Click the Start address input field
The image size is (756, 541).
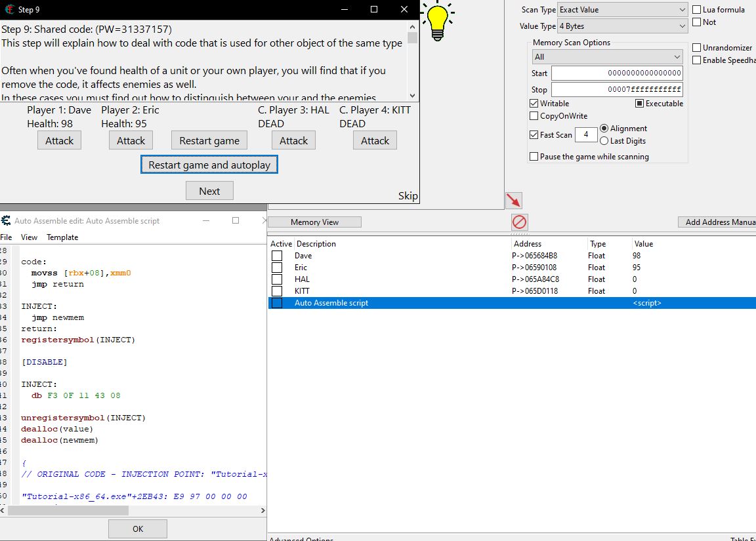point(617,73)
